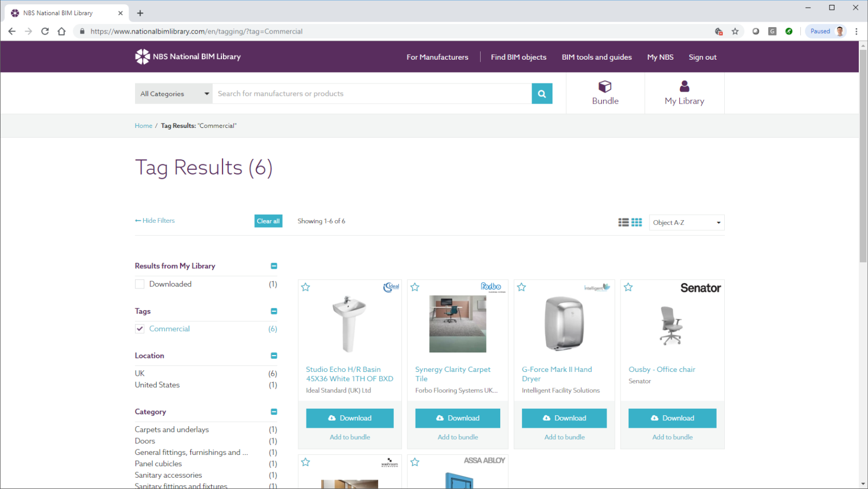Open Find BIM objects menu
The height and width of the screenshot is (489, 868).
(x=519, y=57)
